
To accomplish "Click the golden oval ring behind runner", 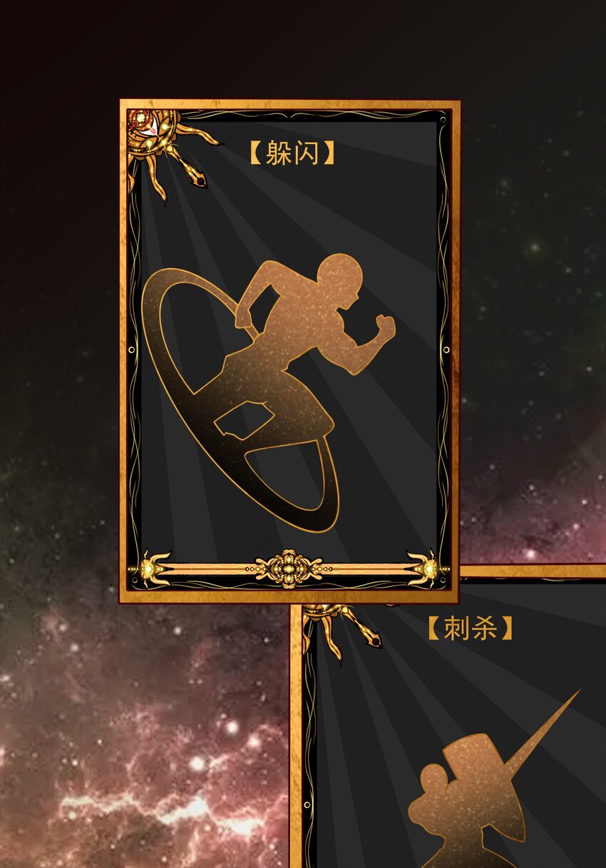I will click(x=240, y=399).
